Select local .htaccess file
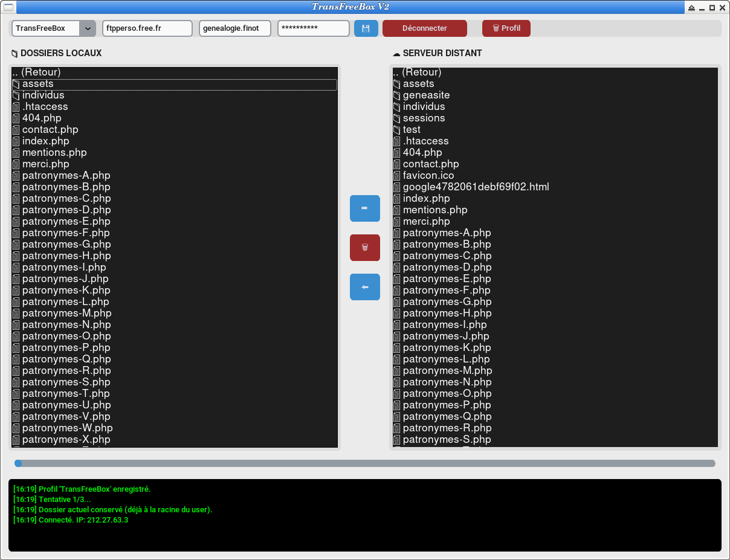Screen dimensions: 730x560 [175, 107]
